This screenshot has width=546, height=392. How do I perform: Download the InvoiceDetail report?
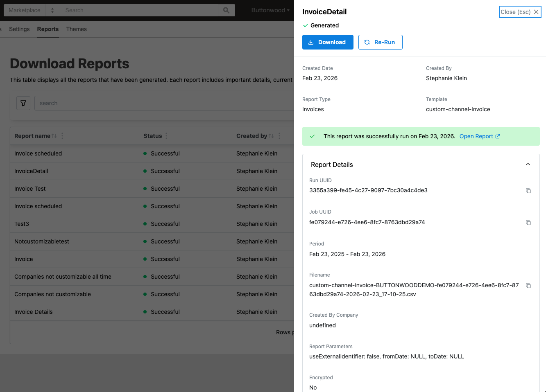pos(328,42)
